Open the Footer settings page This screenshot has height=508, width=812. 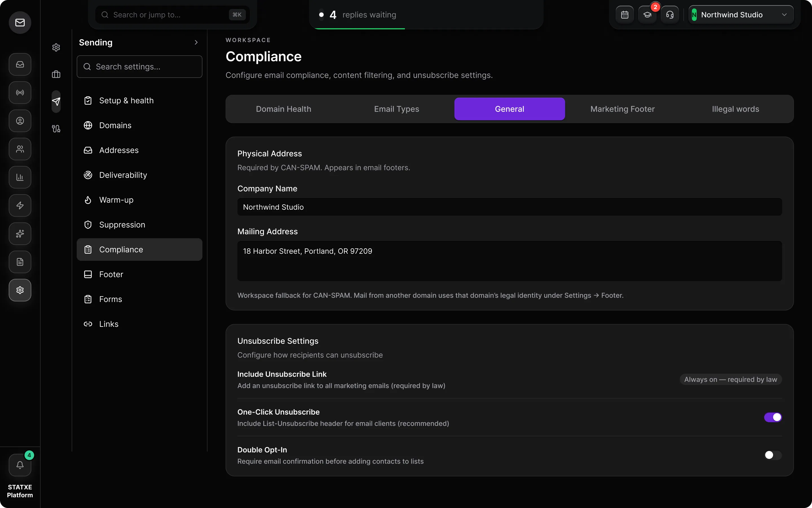[139, 275]
